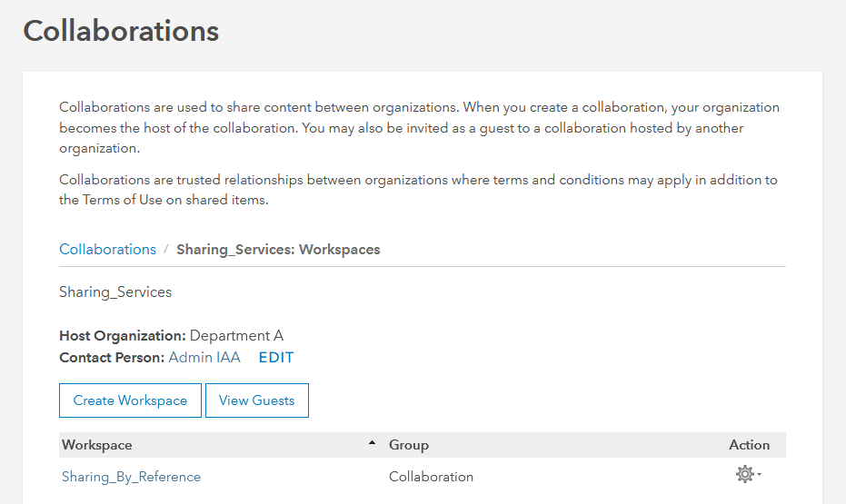
Task: Click the Department A host organization text
Action: point(236,336)
